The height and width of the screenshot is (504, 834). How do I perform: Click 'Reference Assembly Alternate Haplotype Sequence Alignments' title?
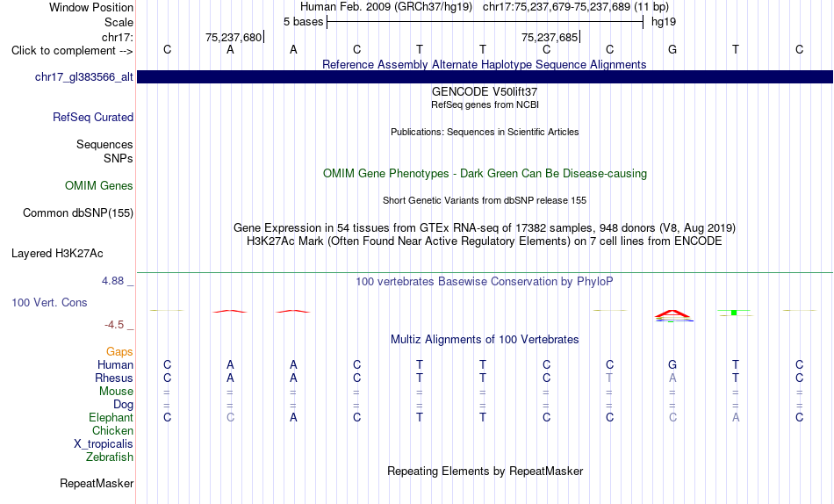(x=485, y=64)
